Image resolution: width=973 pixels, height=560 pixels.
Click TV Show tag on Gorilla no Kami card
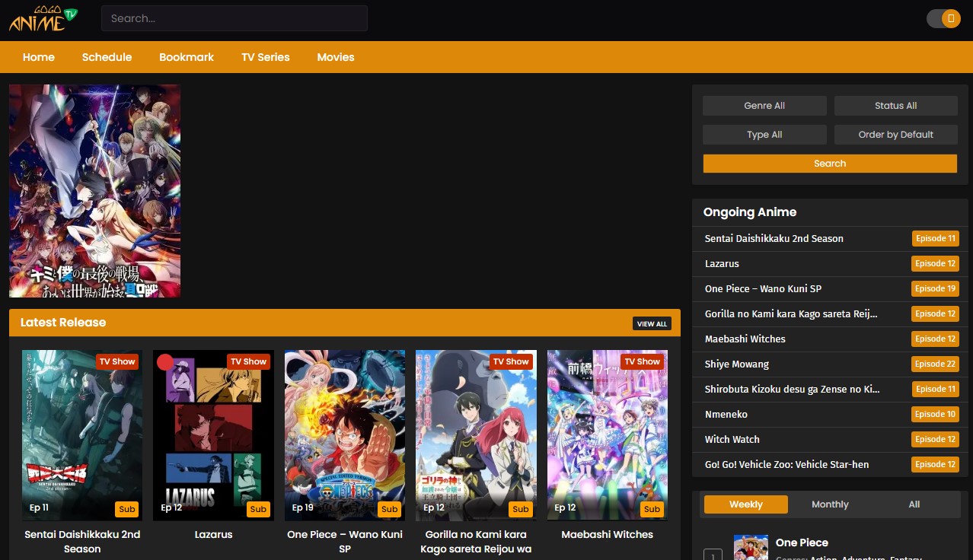511,361
